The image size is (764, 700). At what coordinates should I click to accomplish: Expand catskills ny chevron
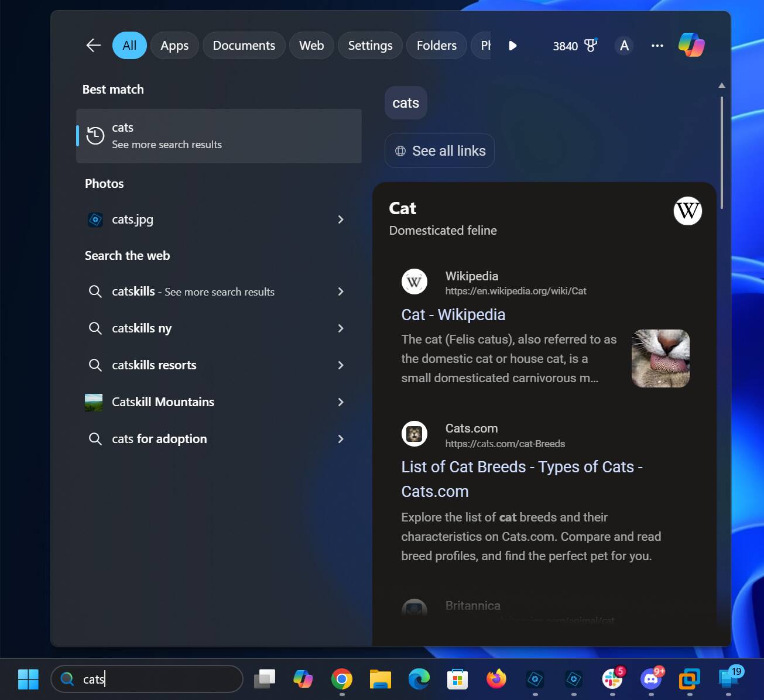pos(341,328)
